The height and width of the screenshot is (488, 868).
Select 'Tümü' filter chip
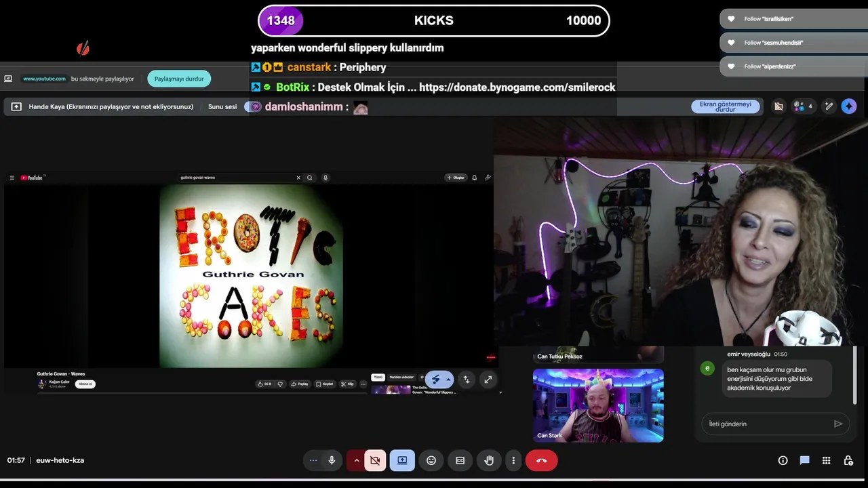pos(378,377)
